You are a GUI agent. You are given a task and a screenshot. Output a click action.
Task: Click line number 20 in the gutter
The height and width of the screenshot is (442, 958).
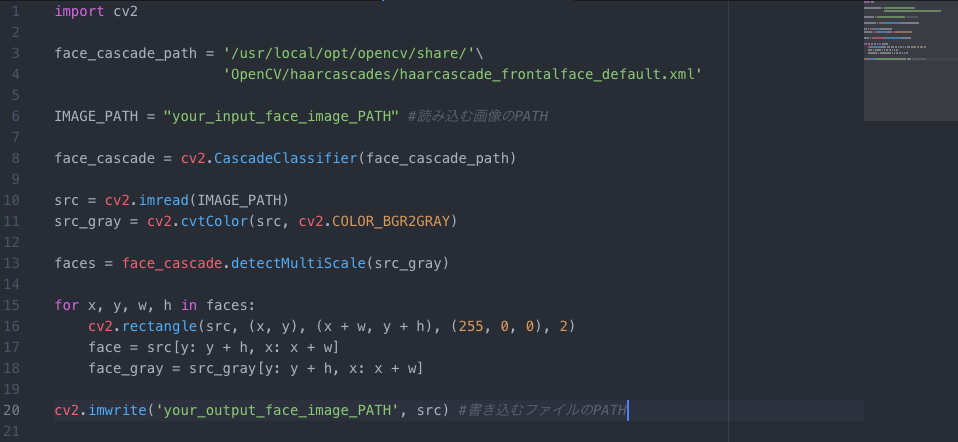[12, 410]
